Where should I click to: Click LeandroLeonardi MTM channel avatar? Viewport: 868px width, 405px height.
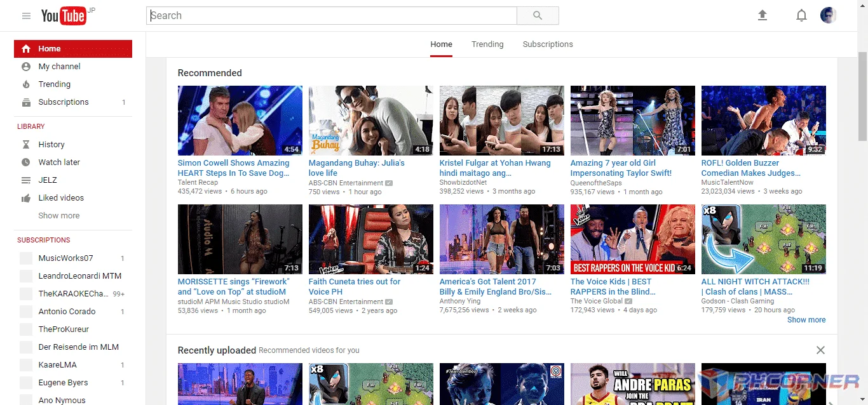point(26,276)
